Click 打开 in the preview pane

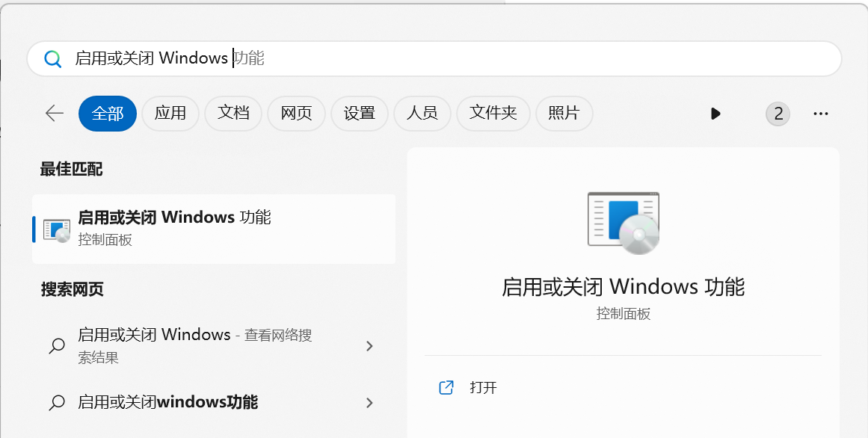[483, 387]
